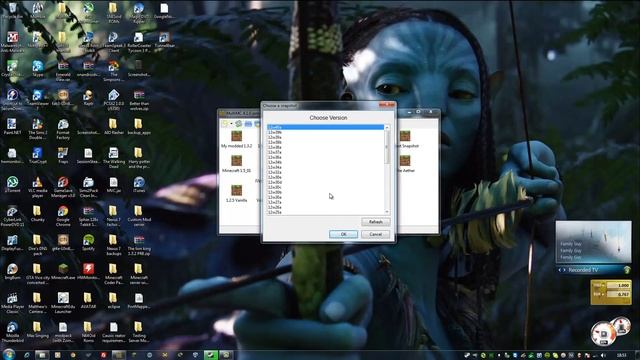
Task: Select snapshot 12w32a in the list
Action: (x=325, y=172)
